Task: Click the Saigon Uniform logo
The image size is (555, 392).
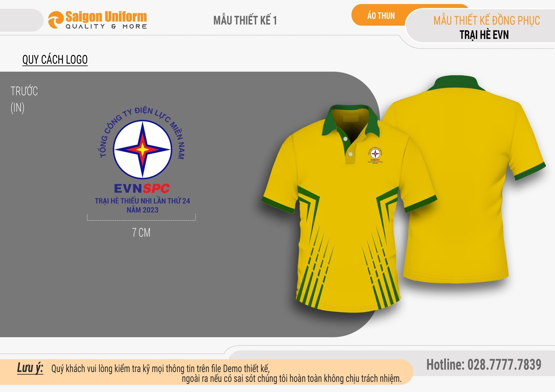Action: coord(97,20)
